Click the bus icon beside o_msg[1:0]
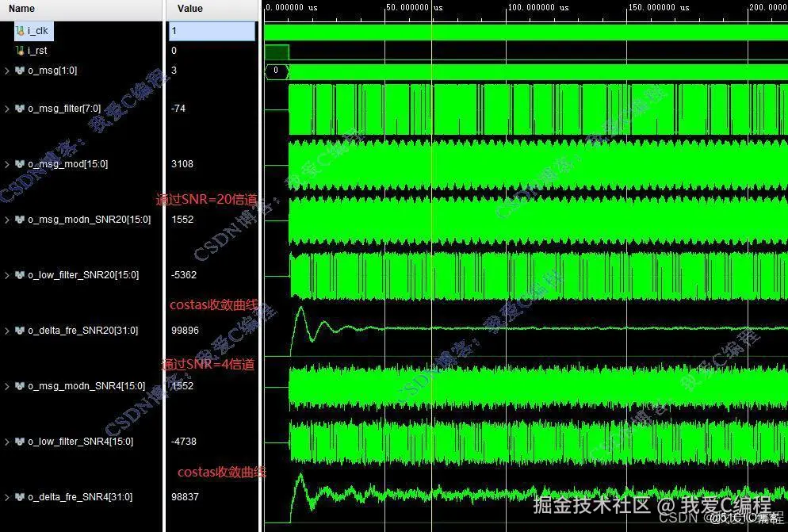This screenshot has height=532, width=788. [x=20, y=70]
